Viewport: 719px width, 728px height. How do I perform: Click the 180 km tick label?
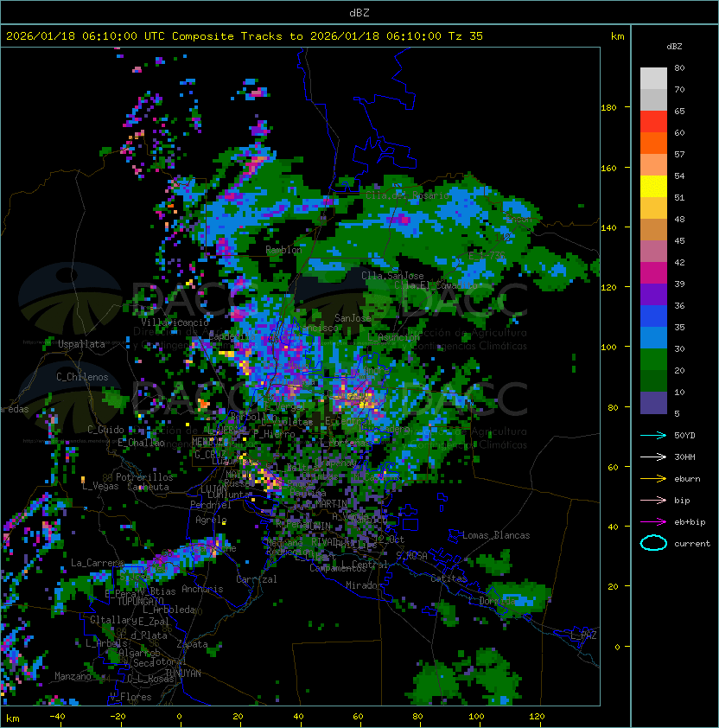pos(608,107)
